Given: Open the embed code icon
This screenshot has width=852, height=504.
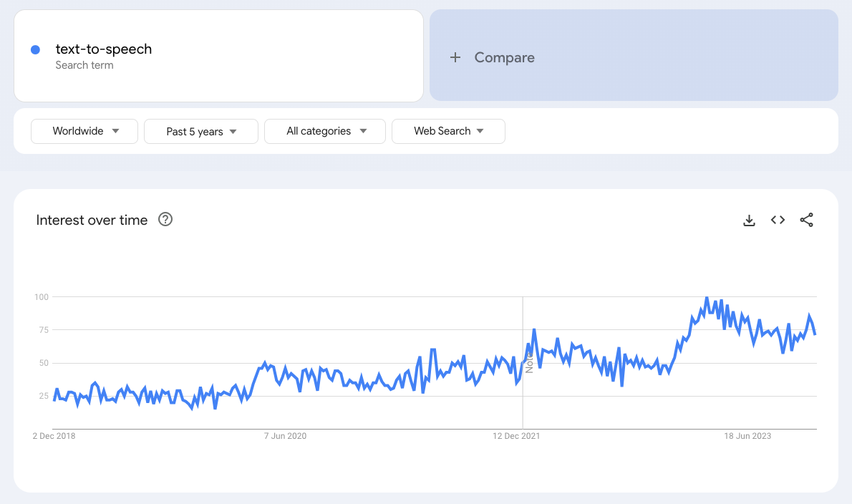Looking at the screenshot, I should [x=778, y=220].
